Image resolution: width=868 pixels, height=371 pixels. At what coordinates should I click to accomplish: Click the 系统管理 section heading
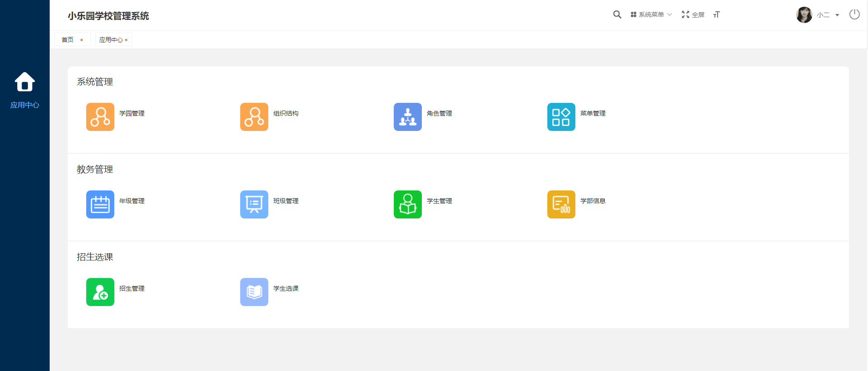tap(95, 82)
